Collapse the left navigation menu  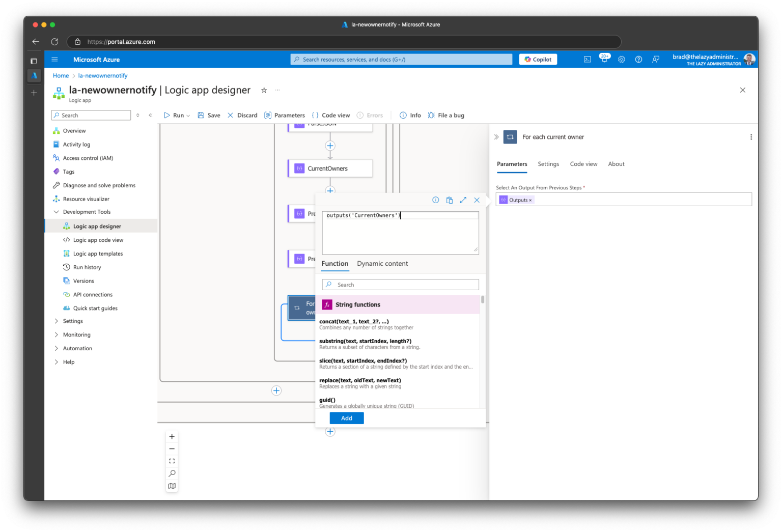(x=150, y=116)
